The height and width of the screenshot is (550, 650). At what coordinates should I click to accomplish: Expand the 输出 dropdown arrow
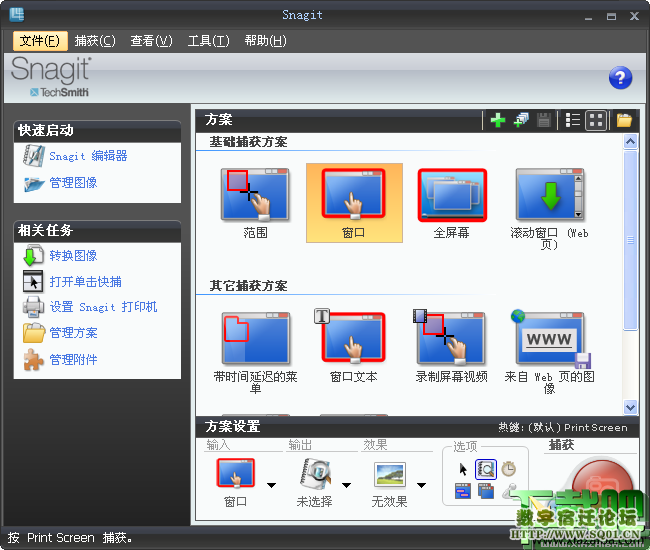pos(347,485)
